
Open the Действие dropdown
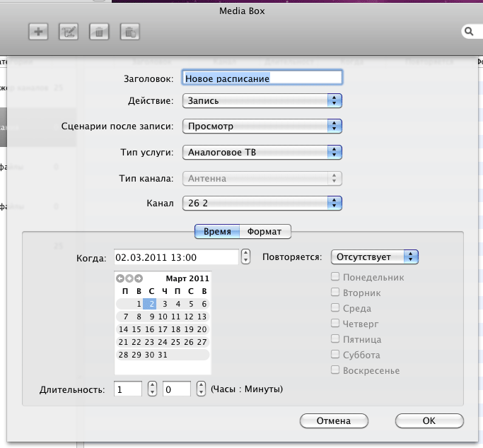click(262, 100)
